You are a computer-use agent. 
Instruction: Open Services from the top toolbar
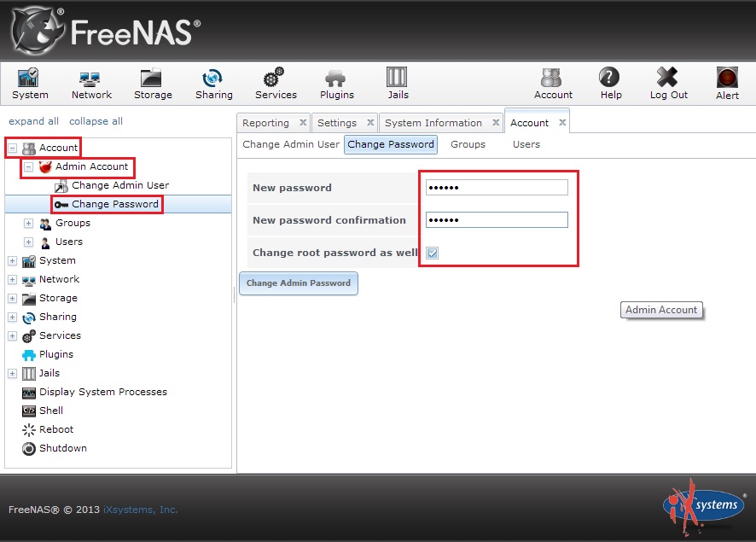point(276,84)
